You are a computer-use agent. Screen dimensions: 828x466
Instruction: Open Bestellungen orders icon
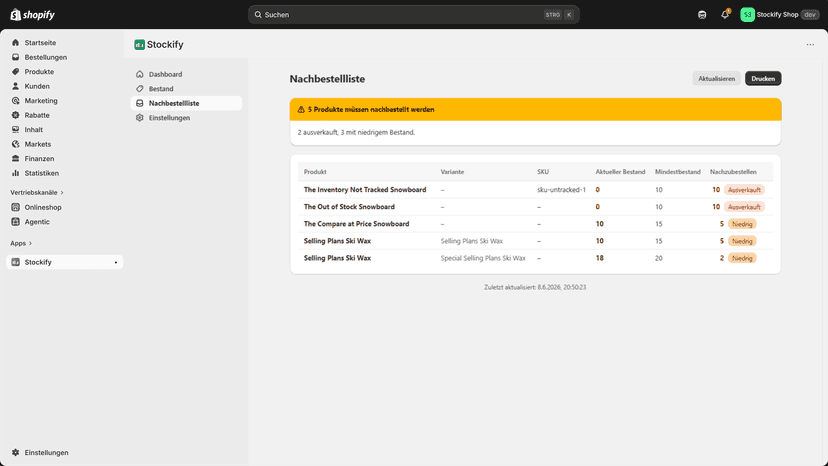point(15,57)
